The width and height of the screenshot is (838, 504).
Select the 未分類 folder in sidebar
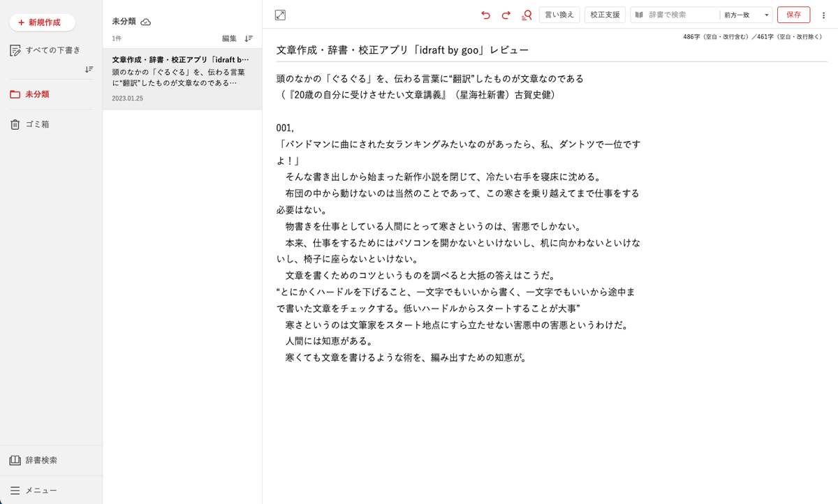coord(30,94)
